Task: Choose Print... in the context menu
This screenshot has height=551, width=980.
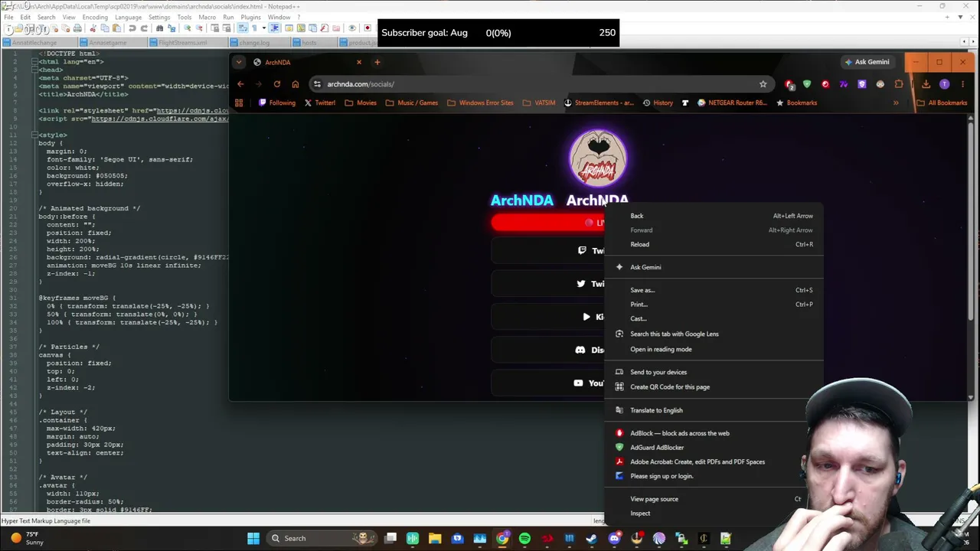Action: click(x=714, y=305)
